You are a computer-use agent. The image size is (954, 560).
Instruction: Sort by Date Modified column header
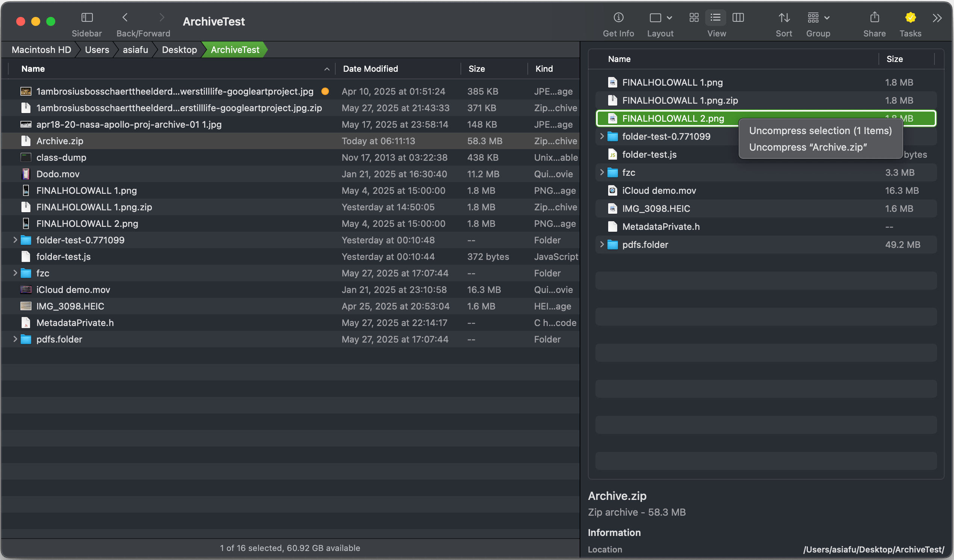[x=370, y=69]
